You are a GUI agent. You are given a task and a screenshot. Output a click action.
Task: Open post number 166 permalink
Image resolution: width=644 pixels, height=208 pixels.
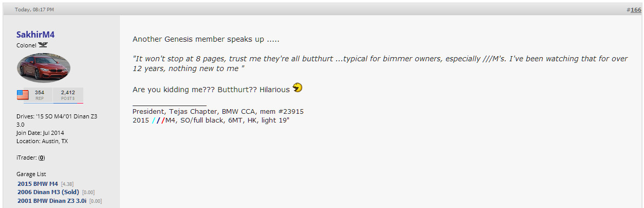(x=635, y=10)
